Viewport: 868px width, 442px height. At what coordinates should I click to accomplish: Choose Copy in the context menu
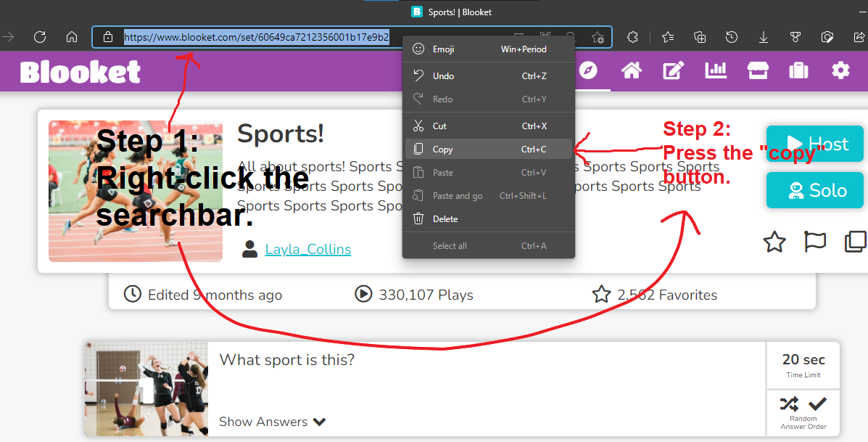tap(489, 149)
